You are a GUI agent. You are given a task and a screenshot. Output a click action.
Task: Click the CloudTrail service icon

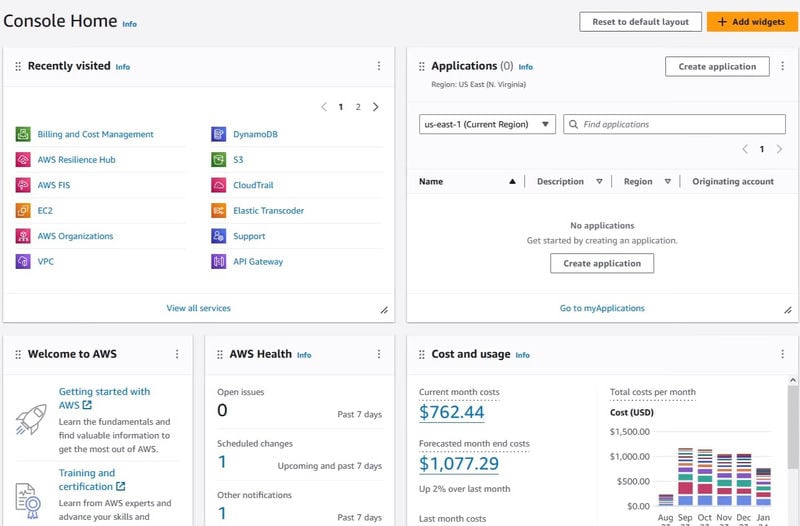(x=219, y=185)
